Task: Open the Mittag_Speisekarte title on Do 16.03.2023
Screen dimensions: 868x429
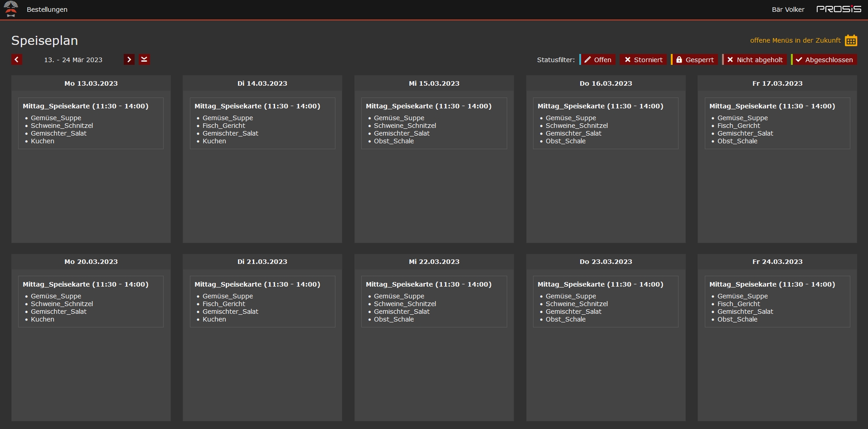Action: pyautogui.click(x=601, y=106)
